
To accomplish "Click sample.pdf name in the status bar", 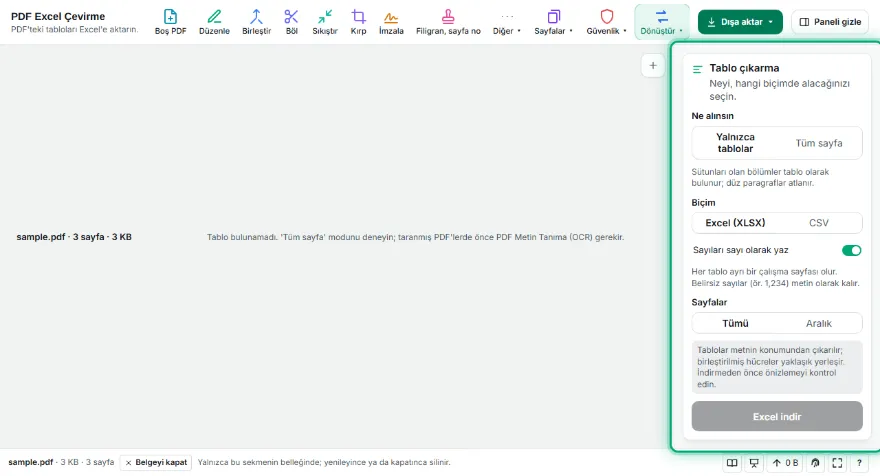I will (x=30, y=463).
